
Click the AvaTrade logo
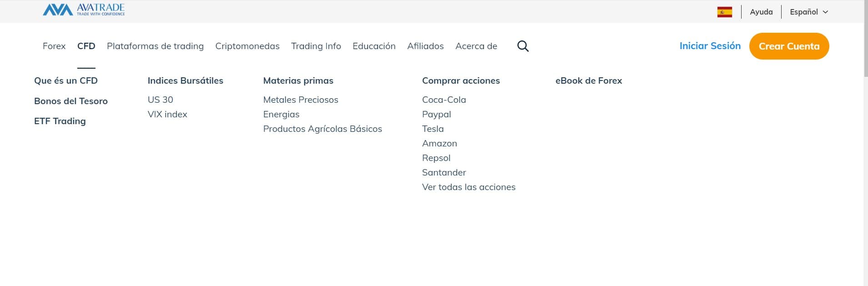pyautogui.click(x=84, y=10)
